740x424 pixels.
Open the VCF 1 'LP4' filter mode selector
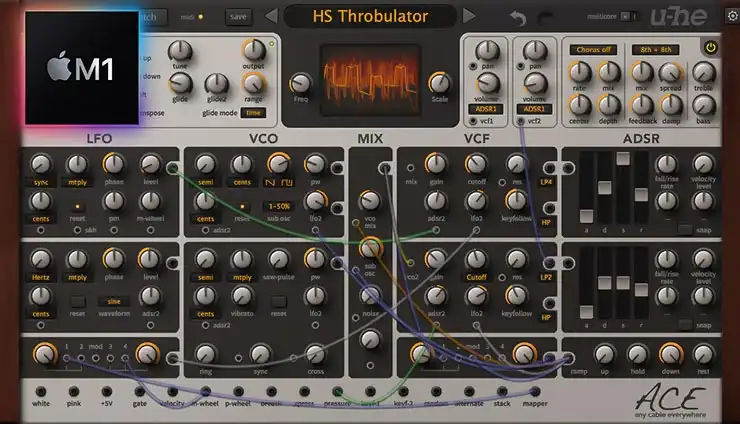point(546,182)
